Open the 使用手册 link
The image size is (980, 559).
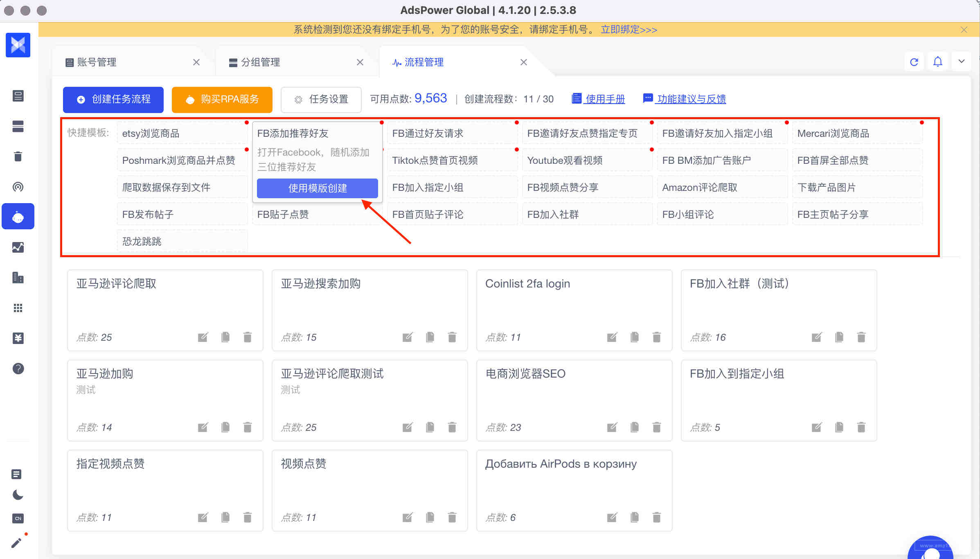(599, 99)
